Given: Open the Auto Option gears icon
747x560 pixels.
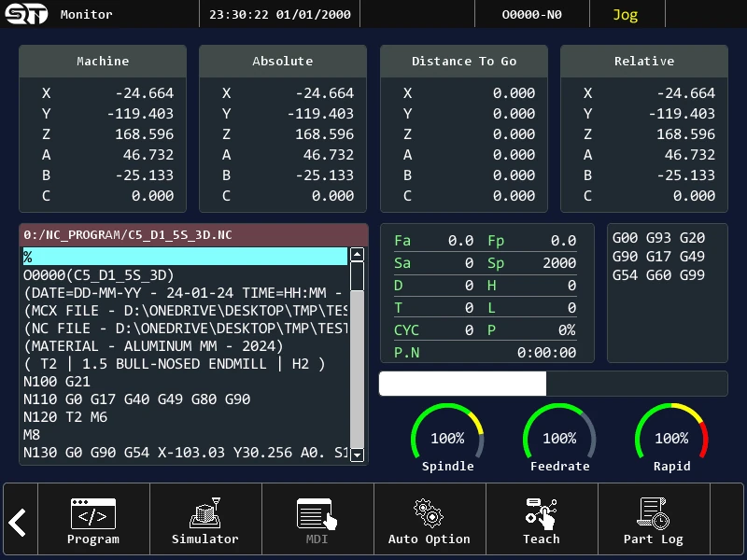Looking at the screenshot, I should pyautogui.click(x=429, y=513).
